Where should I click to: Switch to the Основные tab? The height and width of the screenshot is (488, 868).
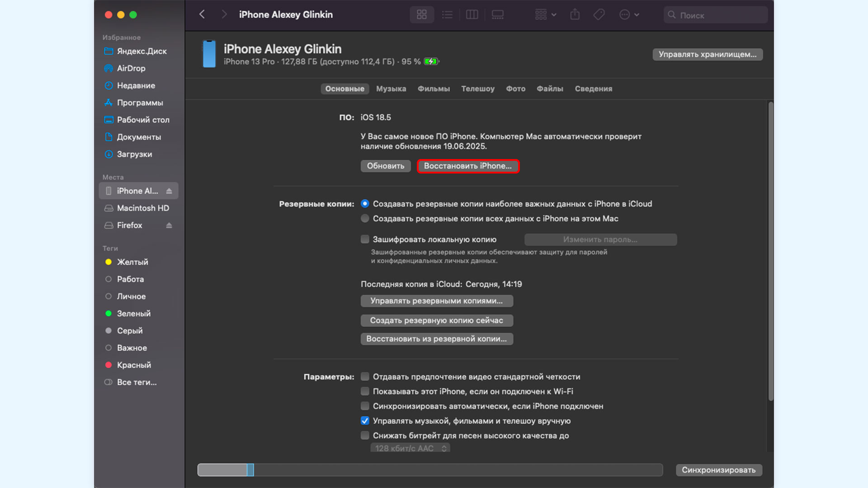tap(344, 89)
